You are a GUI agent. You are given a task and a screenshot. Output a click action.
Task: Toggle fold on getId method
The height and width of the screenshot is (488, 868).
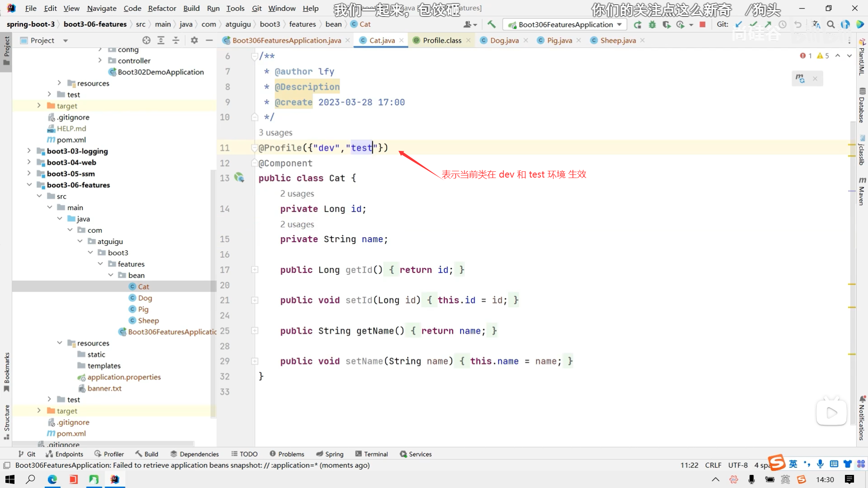click(255, 270)
